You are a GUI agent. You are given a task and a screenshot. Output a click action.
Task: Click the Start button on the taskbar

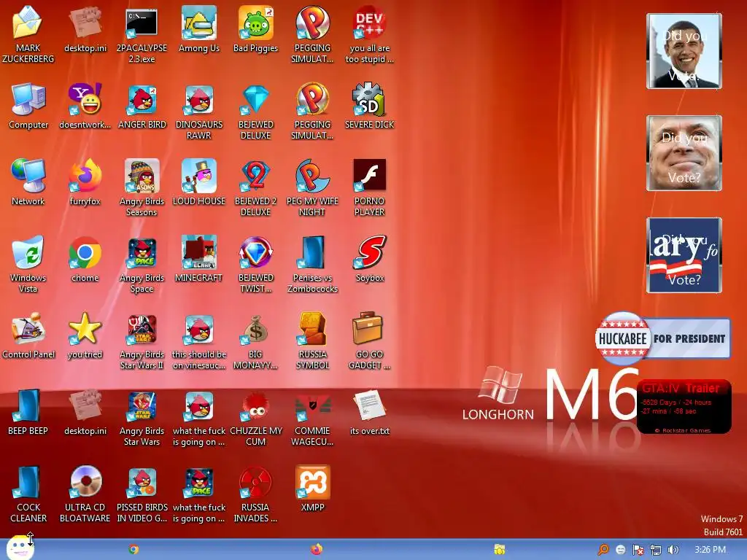[20, 548]
